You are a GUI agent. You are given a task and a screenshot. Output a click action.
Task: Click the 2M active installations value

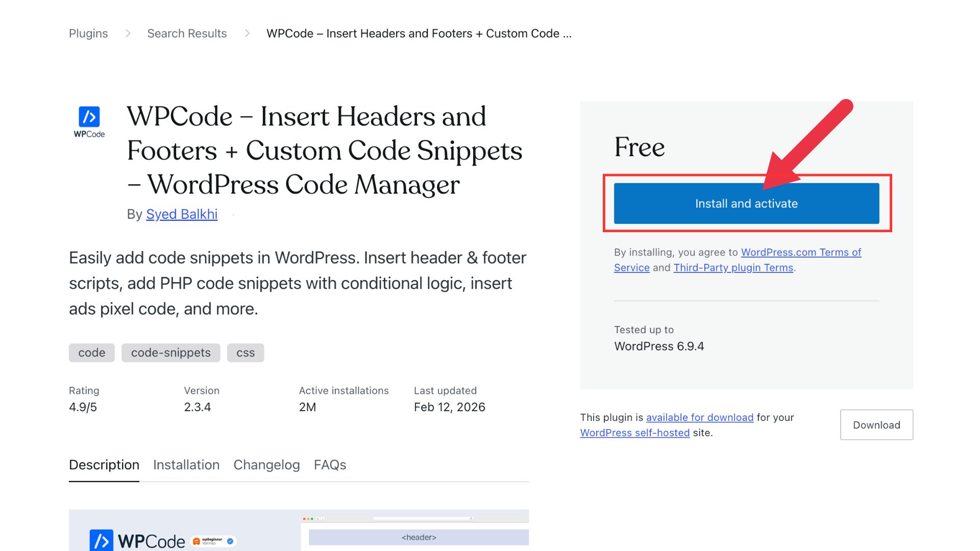(307, 407)
